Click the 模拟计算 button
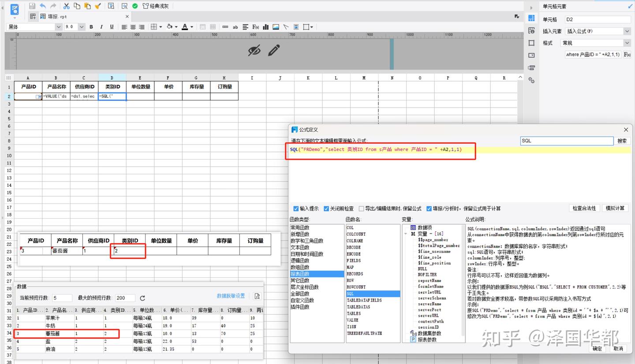This screenshot has width=635, height=364. 615,208
